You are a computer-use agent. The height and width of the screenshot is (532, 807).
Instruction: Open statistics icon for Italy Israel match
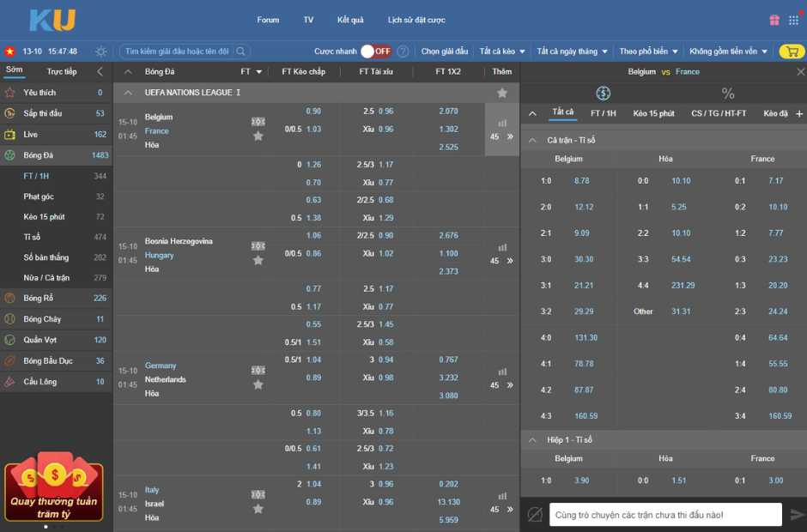[x=502, y=496]
